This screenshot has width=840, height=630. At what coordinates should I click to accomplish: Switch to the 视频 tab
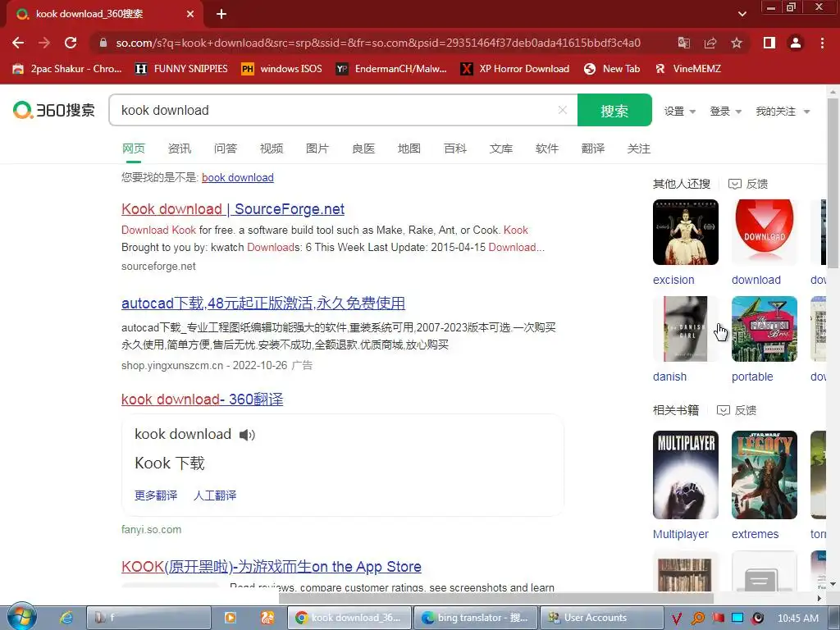point(272,148)
